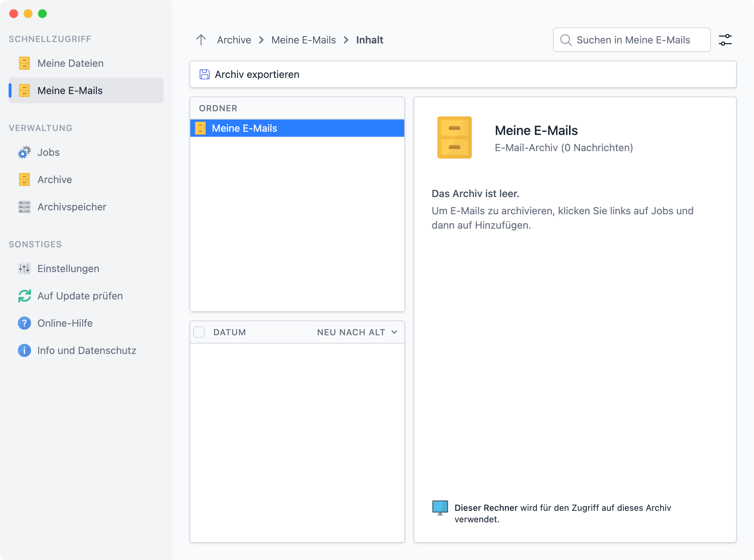This screenshot has width=754, height=560.
Task: Open Inhalt breadcrumb entry
Action: click(x=369, y=40)
